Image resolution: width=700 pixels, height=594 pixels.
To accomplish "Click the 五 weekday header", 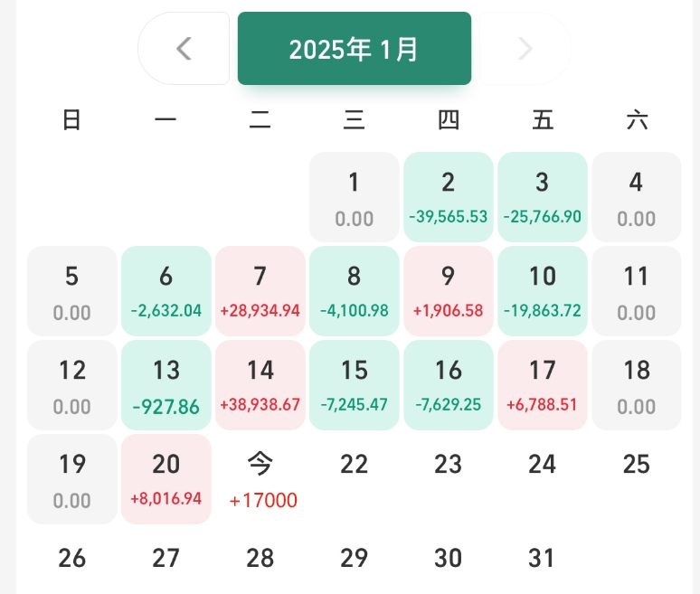I will (543, 120).
